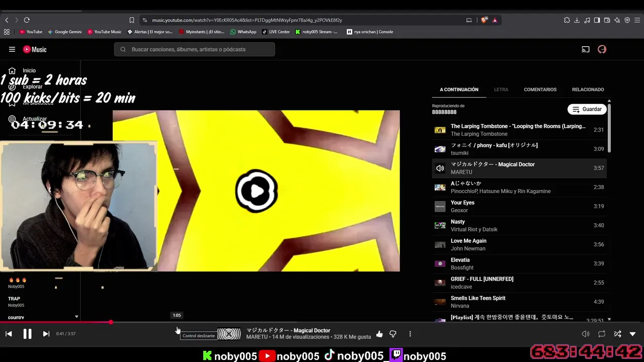This screenshot has height=362, width=644.
Task: Open Inicio in the sidebar
Action: click(x=29, y=70)
